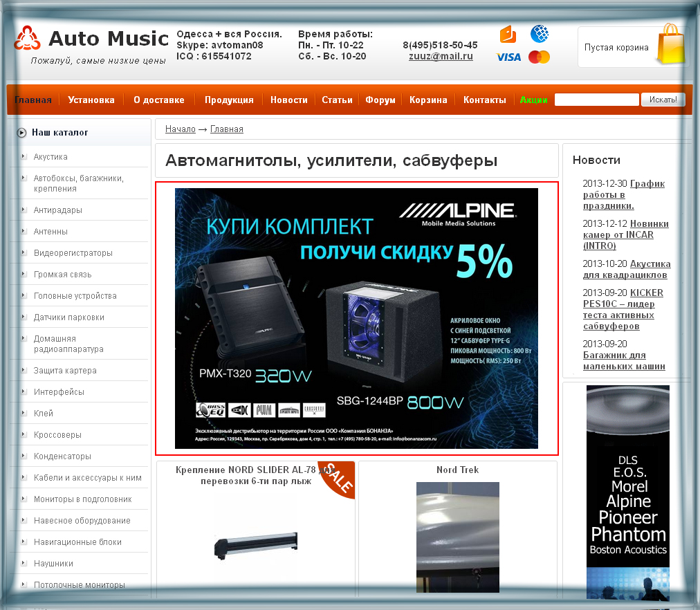The height and width of the screenshot is (610, 700).
Task: Open the Продукция menu item
Action: (x=229, y=100)
